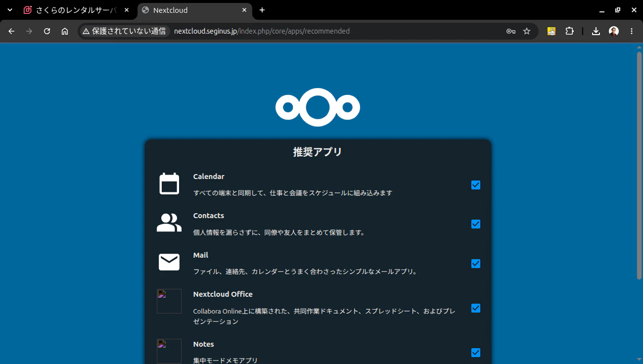Click the Nextcloud logo
The image size is (643, 364).
(x=318, y=107)
